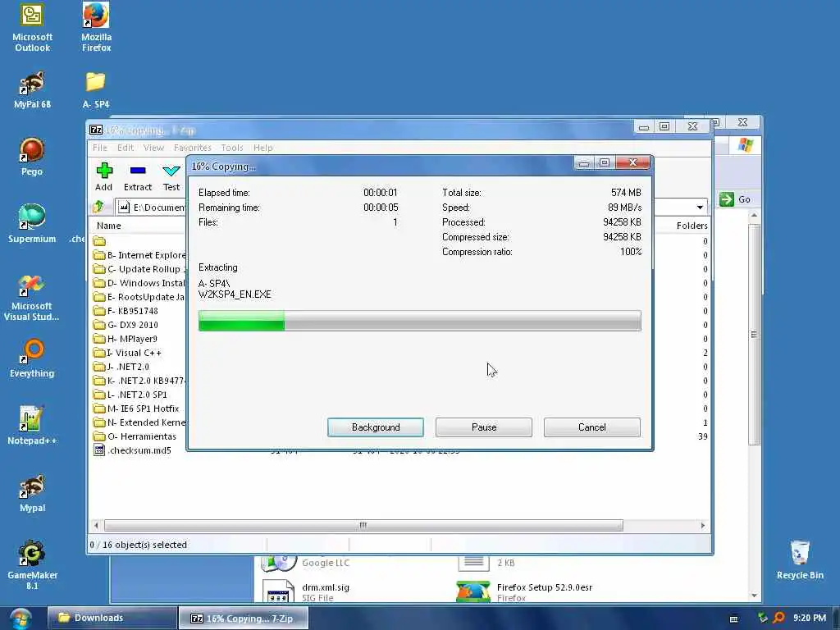Image resolution: width=840 pixels, height=630 pixels.
Task: Launch Mozilla Firefox desktop icon
Action: (97, 28)
